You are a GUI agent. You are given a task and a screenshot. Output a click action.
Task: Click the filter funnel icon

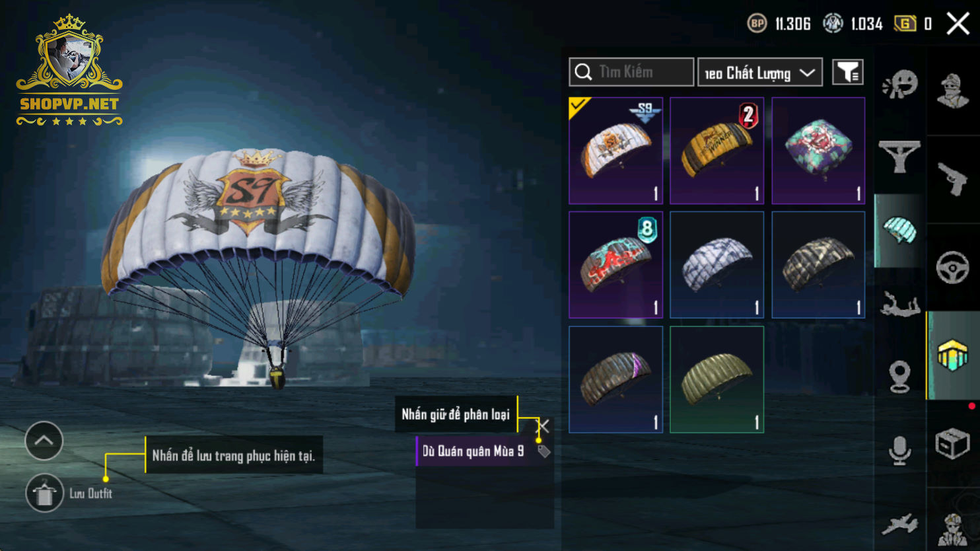click(x=848, y=72)
